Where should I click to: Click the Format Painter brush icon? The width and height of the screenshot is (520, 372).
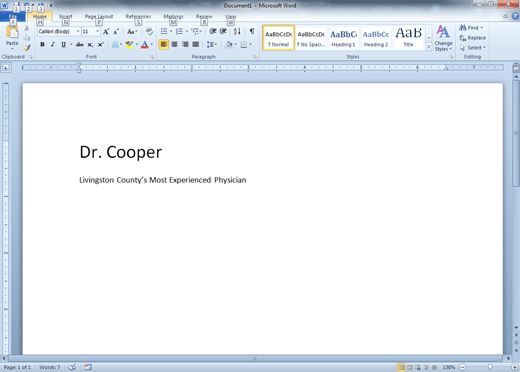[27, 48]
